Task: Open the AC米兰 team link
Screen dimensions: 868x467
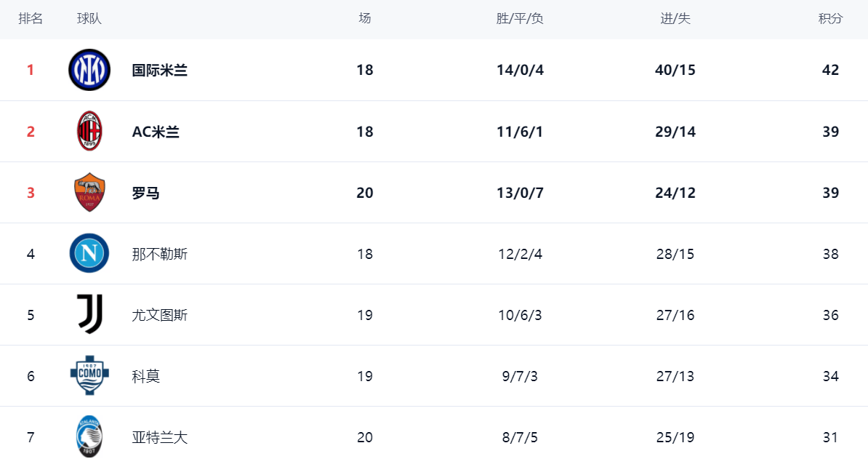Action: [156, 132]
